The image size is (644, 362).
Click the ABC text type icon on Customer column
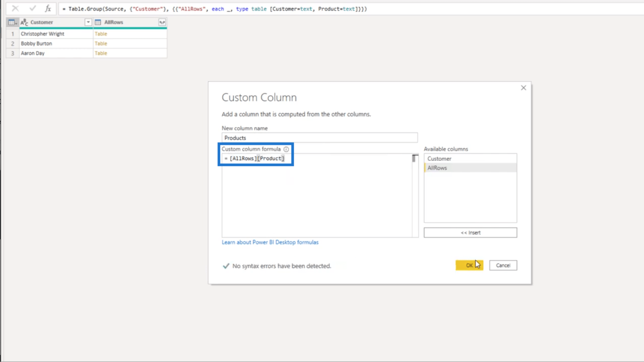[24, 22]
